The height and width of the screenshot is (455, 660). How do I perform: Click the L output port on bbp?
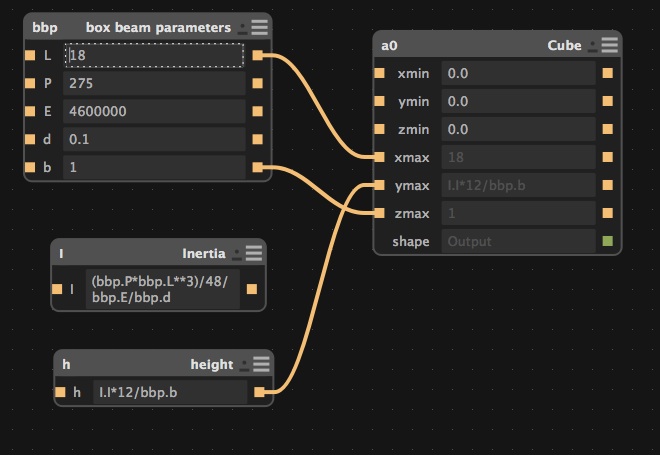click(x=257, y=56)
